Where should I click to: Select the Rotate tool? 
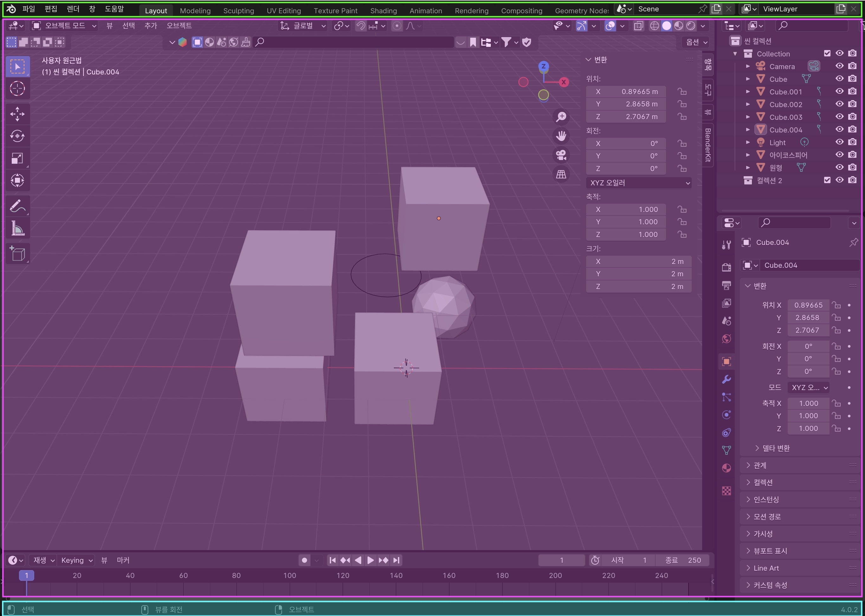coord(17,136)
